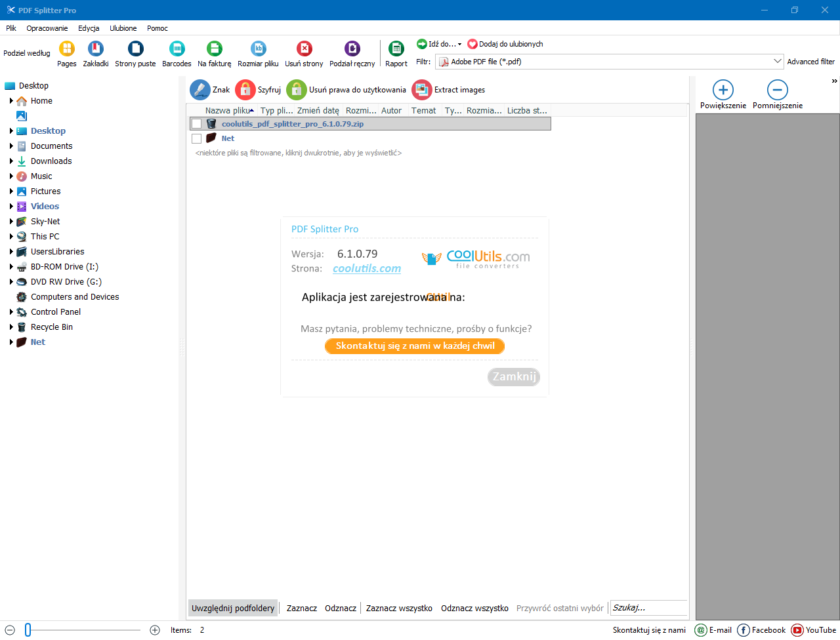The image size is (840, 640).
Task: Click the Odznacz button
Action: point(341,608)
